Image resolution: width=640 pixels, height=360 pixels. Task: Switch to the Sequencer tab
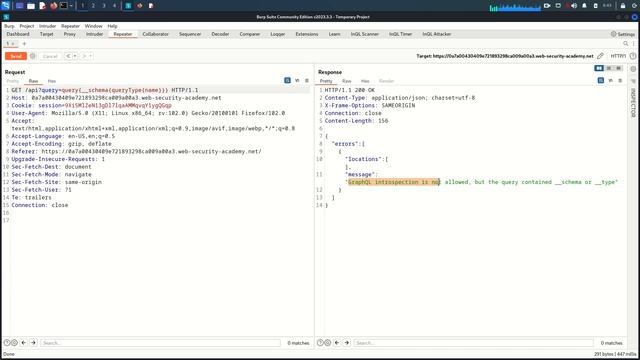pyautogui.click(x=190, y=34)
